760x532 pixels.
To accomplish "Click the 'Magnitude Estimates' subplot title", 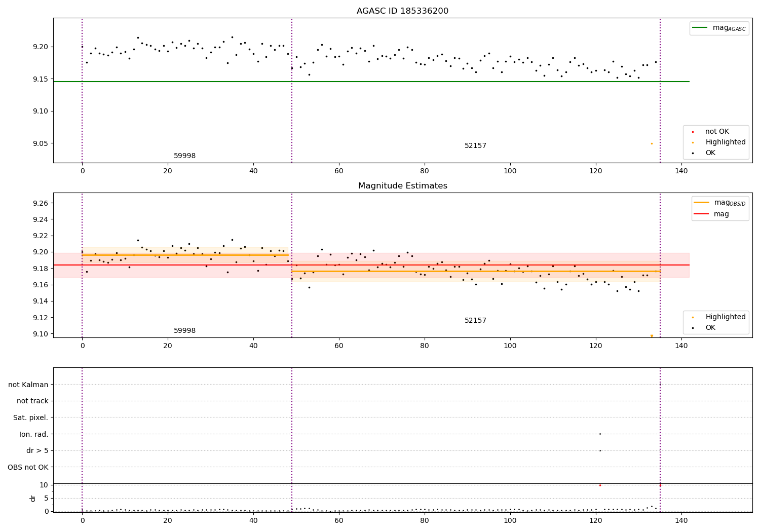I will pos(402,186).
